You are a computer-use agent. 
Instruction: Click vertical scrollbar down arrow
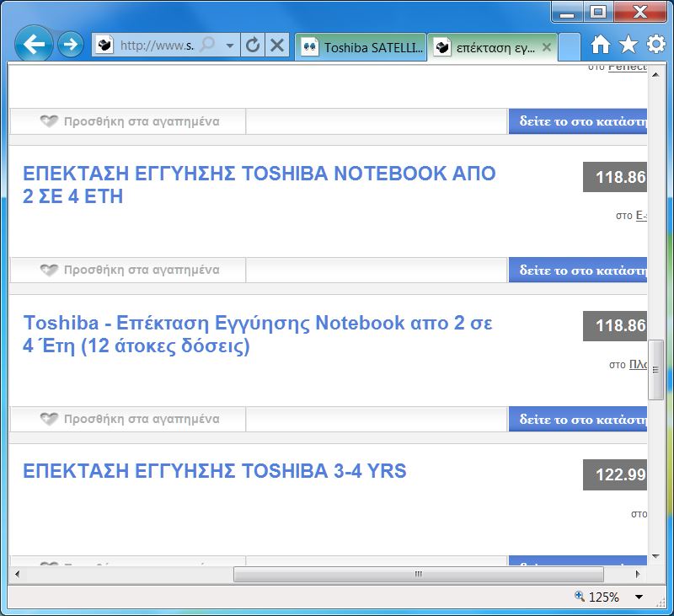(655, 557)
